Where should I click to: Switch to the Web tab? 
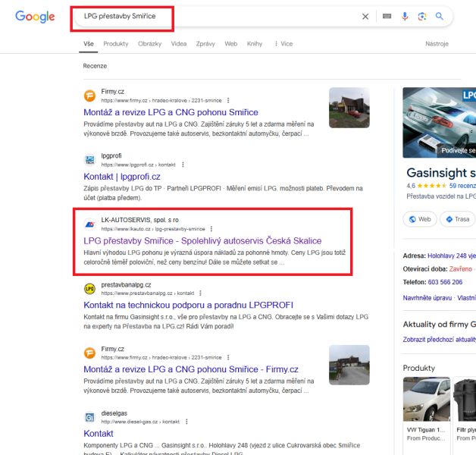[230, 44]
